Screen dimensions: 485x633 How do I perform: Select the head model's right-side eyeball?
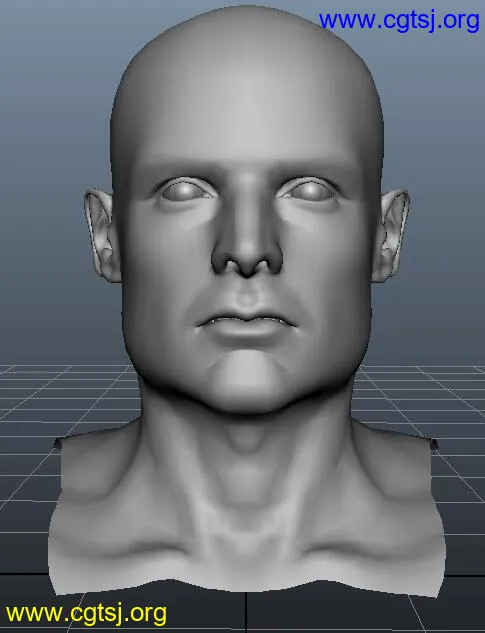[x=311, y=190]
